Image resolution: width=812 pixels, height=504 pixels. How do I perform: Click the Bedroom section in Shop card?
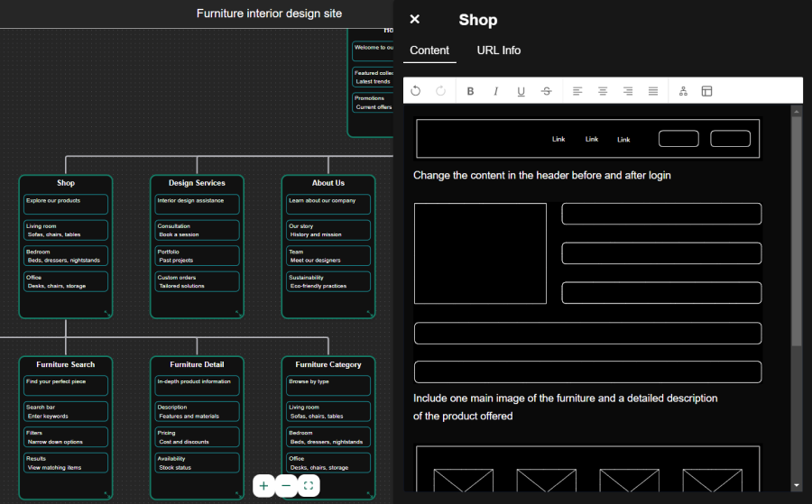coord(66,256)
